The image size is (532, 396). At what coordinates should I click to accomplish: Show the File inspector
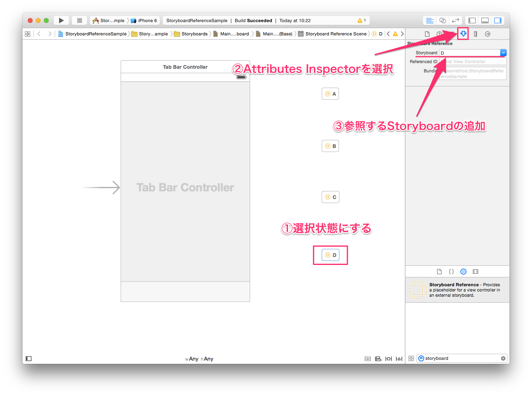click(427, 34)
